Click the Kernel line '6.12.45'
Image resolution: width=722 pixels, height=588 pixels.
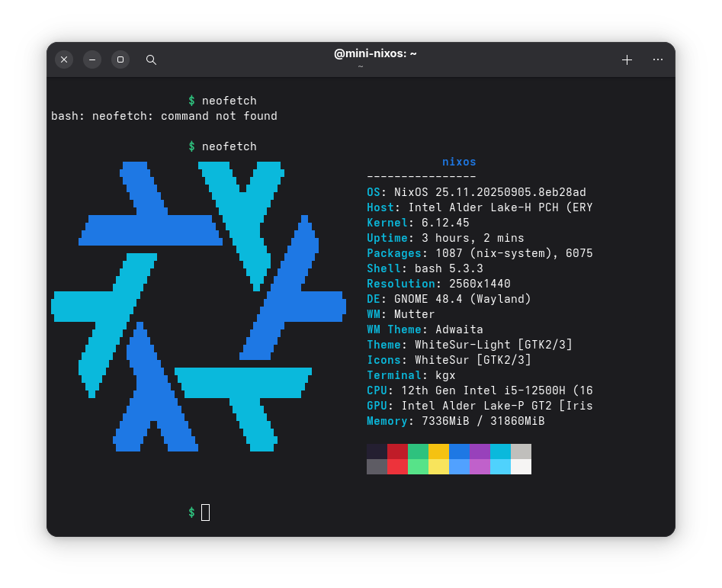pyautogui.click(x=418, y=223)
